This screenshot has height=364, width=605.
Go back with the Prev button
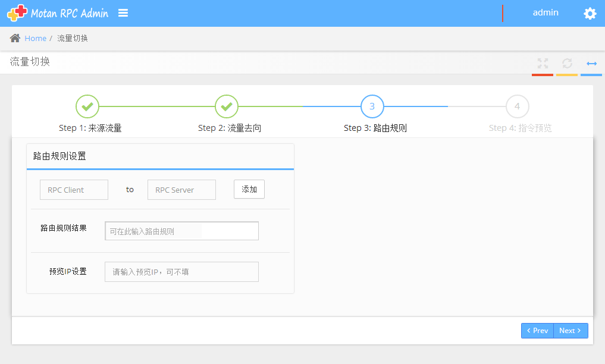(x=537, y=331)
